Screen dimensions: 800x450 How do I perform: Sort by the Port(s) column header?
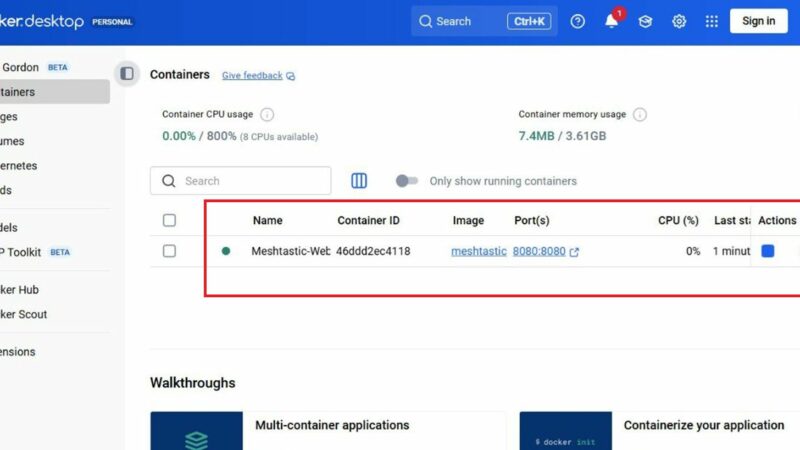[532, 220]
